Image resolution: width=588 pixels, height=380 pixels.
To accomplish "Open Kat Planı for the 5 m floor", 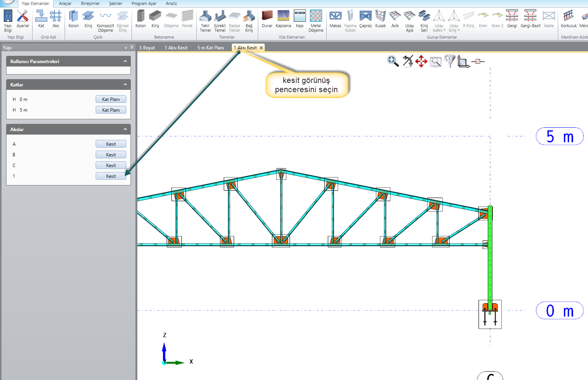I will click(x=111, y=110).
